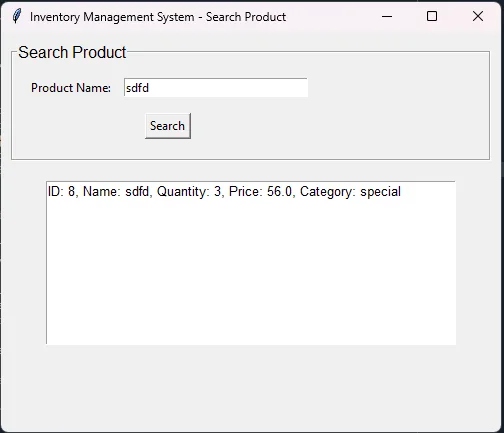Click "Category: special" in the results list

coord(350,192)
